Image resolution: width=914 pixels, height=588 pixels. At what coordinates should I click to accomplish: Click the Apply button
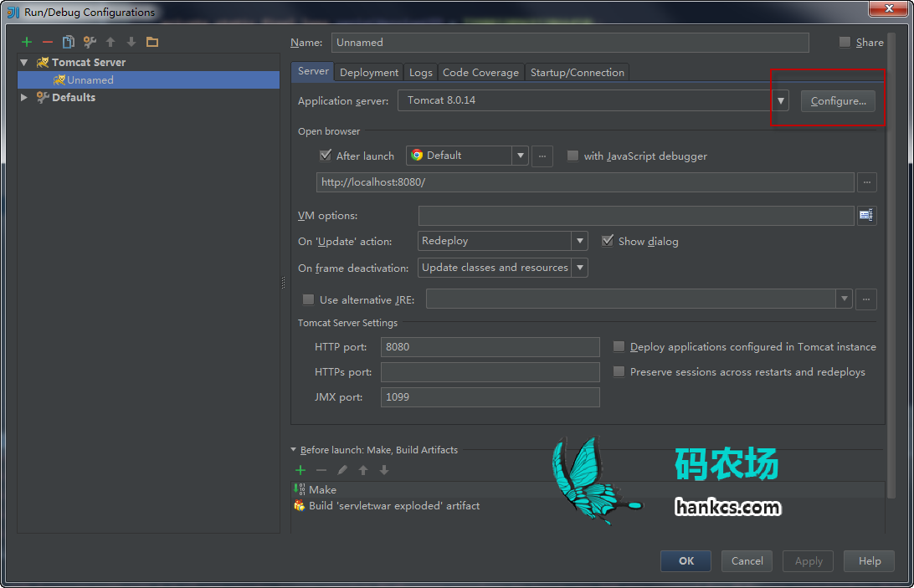click(x=808, y=561)
